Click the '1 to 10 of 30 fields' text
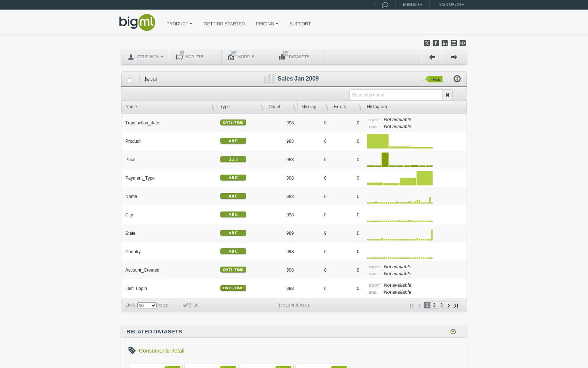This screenshot has width=588, height=368. point(294,305)
